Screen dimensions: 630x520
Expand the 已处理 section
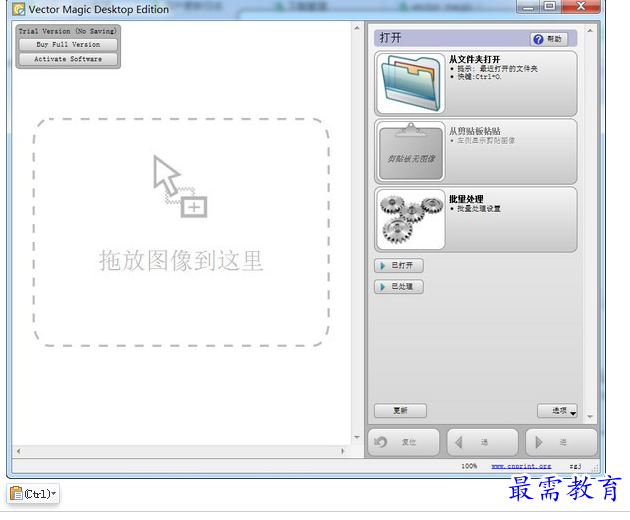399,287
